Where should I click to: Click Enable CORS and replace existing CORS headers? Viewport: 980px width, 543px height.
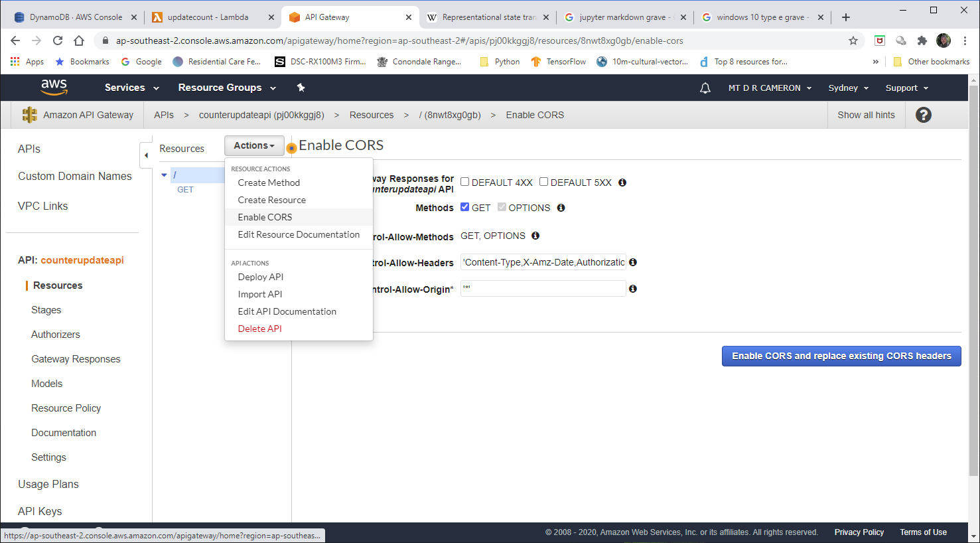(x=841, y=356)
